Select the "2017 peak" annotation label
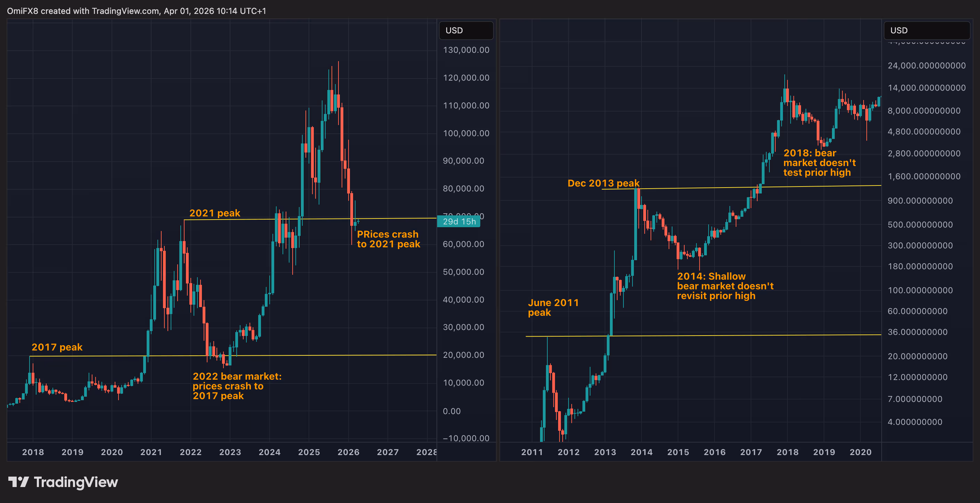 point(57,347)
